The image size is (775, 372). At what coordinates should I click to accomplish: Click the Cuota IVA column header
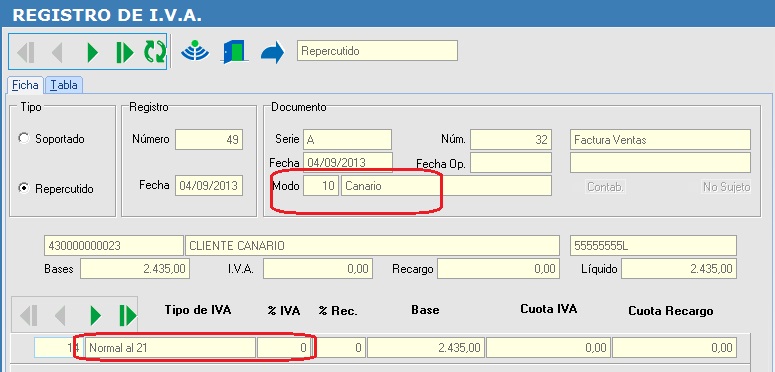(549, 309)
